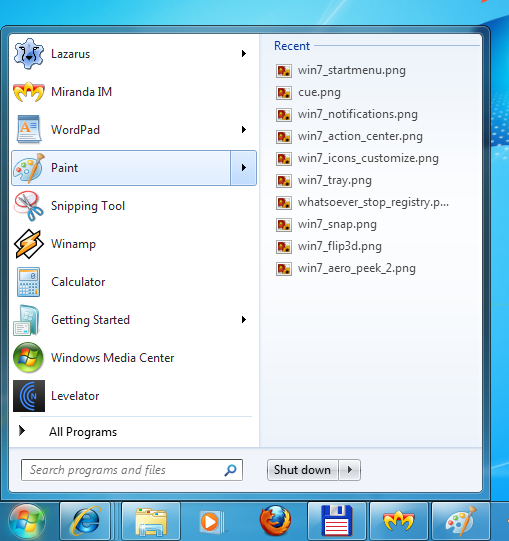The image size is (509, 541).
Task: Click the file icon beside win7_tray.png
Action: click(x=284, y=180)
